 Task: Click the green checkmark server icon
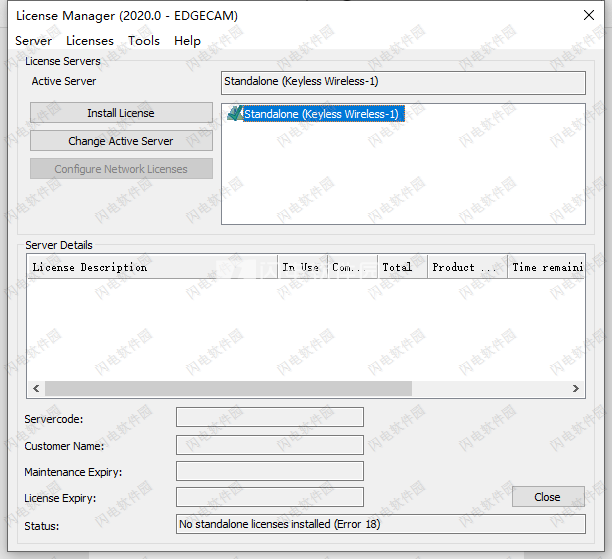[235, 114]
